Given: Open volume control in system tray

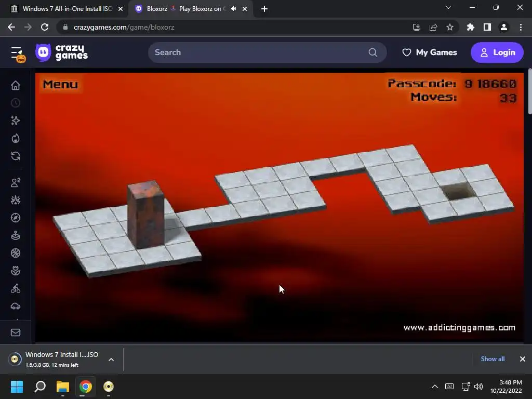Looking at the screenshot, I should pos(478,387).
